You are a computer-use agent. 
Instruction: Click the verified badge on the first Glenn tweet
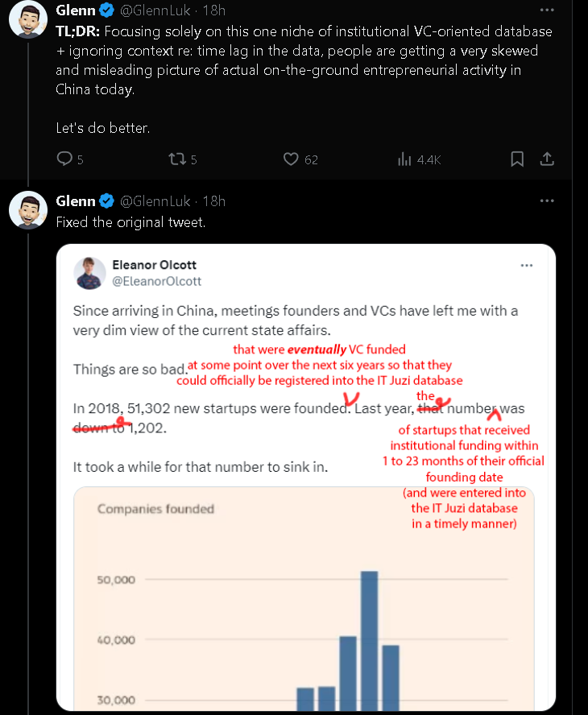[107, 10]
